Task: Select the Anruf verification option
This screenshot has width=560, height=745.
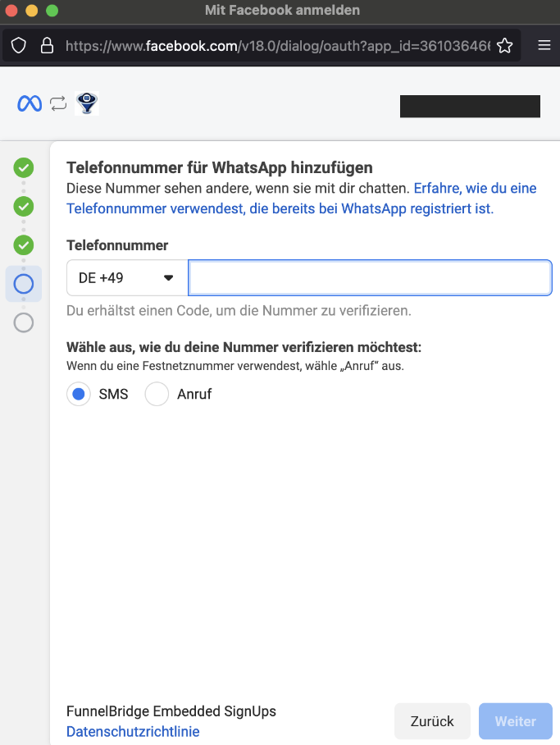Action: [x=157, y=394]
